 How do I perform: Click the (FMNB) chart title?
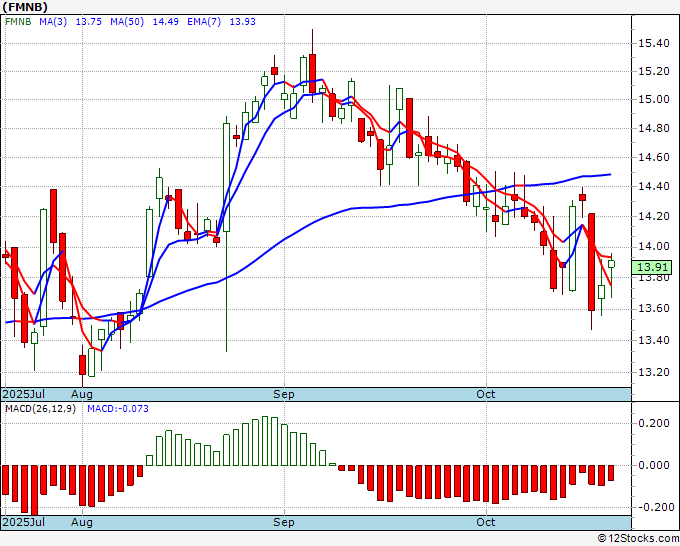pos(24,7)
